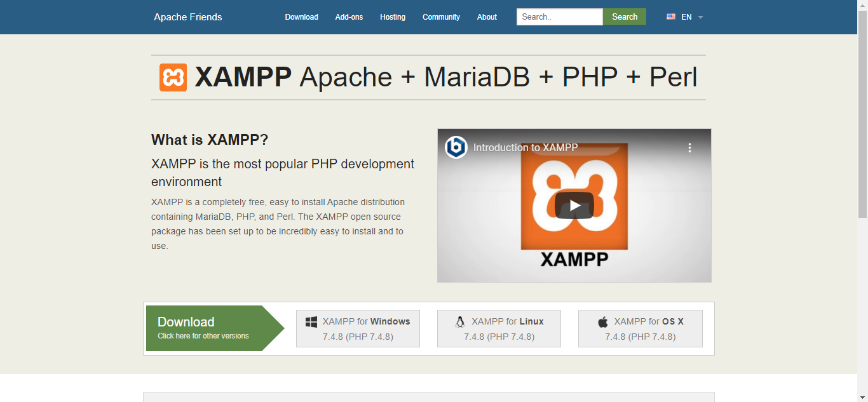Image resolution: width=868 pixels, height=402 pixels.
Task: Click the page's vertical scrollbar thumb
Action: (862, 114)
